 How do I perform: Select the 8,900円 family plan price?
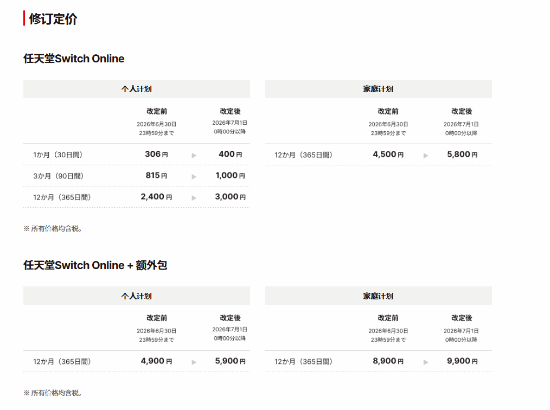click(x=388, y=361)
